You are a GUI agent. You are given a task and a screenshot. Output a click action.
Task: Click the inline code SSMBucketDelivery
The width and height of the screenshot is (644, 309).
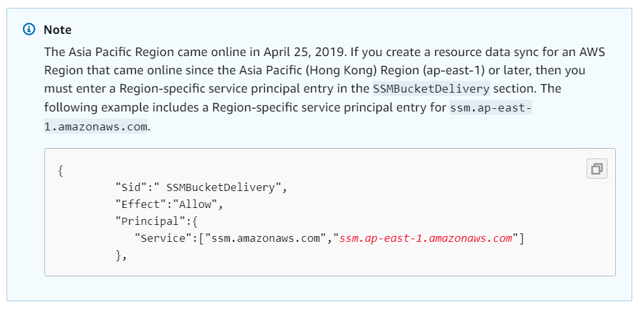pyautogui.click(x=431, y=89)
